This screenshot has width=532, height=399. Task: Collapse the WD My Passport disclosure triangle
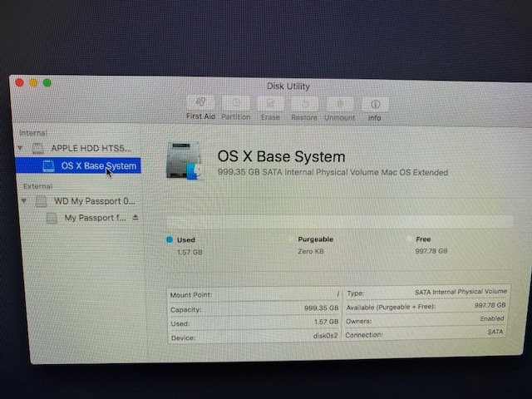click(24, 200)
